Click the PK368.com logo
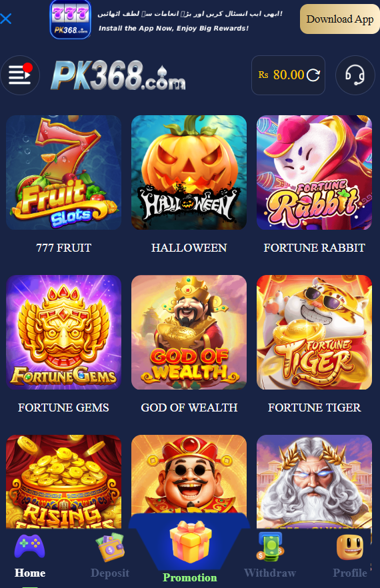This screenshot has width=380, height=588. (x=118, y=75)
